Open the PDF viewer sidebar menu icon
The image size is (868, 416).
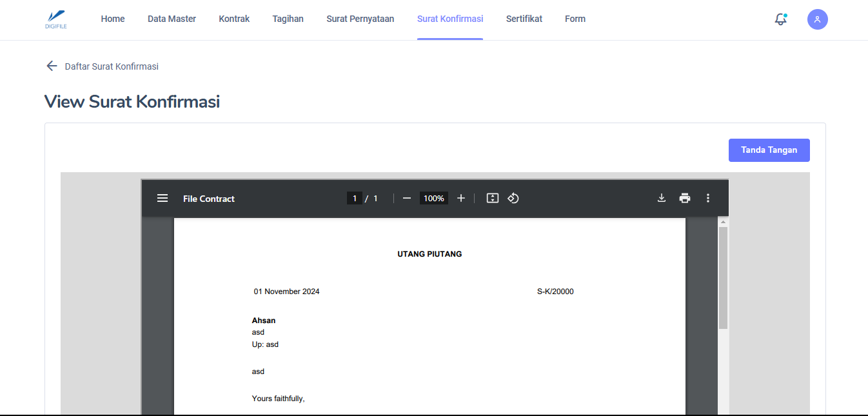tap(163, 199)
